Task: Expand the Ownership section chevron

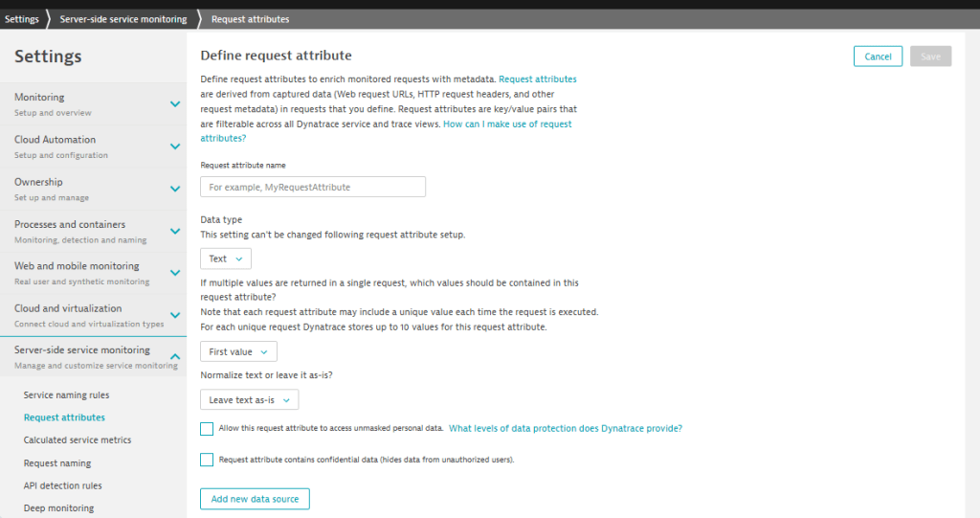Action: 175,189
